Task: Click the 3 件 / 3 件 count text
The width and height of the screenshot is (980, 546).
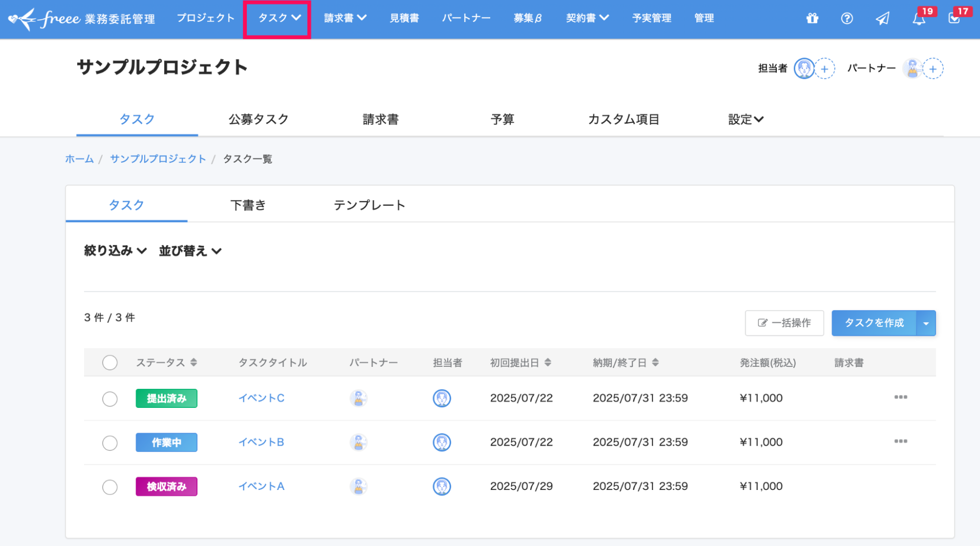Action: pyautogui.click(x=110, y=318)
